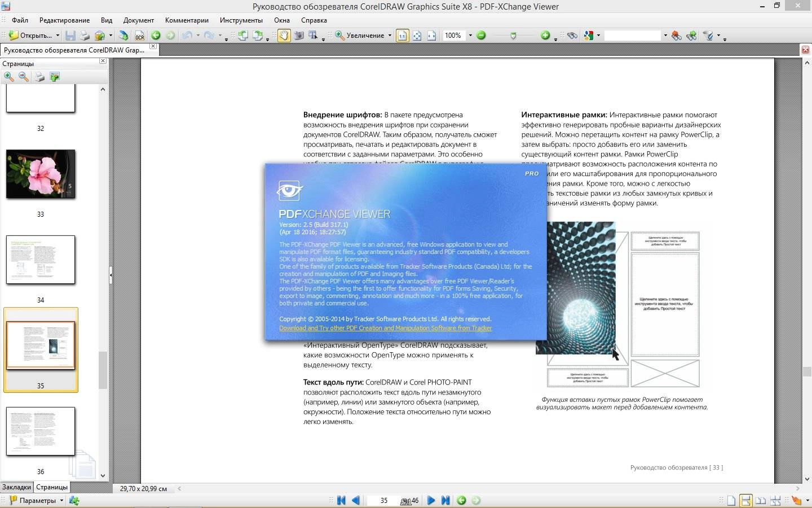812x508 pixels.
Task: Expand the search provider dropdown arrow
Action: (598, 36)
